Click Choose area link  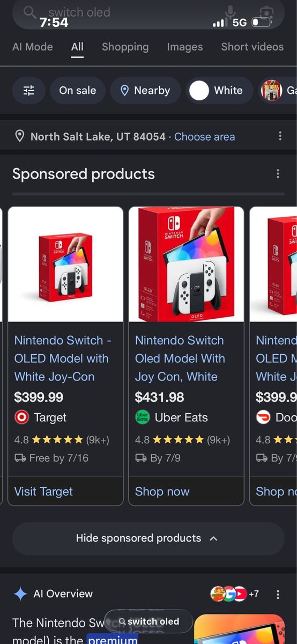pyautogui.click(x=204, y=136)
